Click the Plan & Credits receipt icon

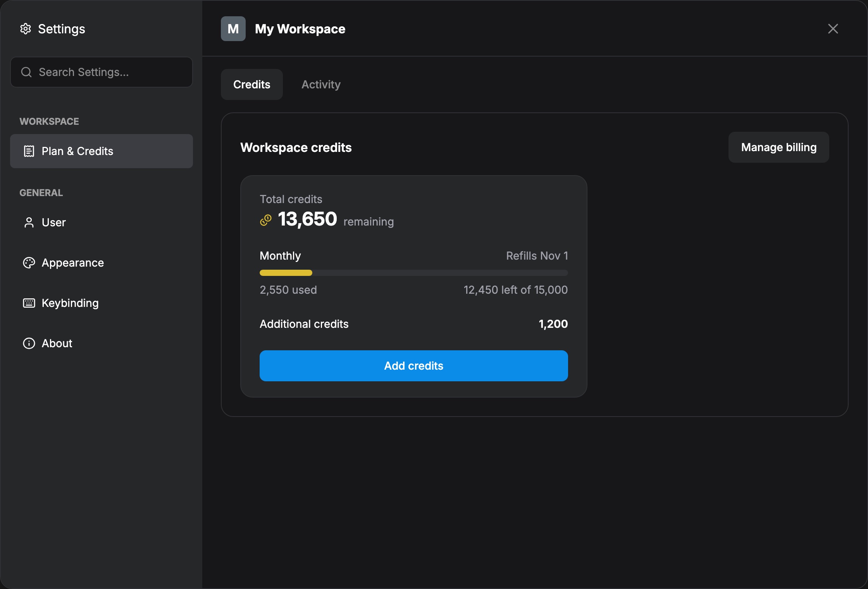[x=29, y=151]
